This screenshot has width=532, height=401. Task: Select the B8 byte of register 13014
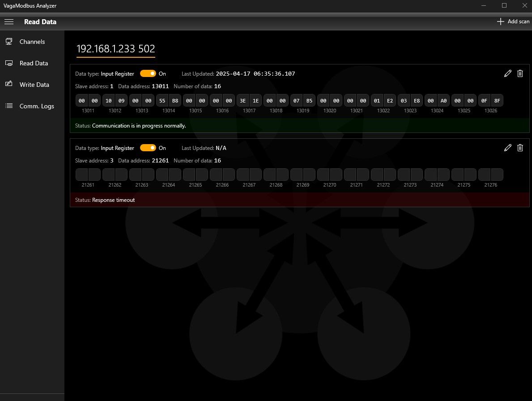click(175, 101)
